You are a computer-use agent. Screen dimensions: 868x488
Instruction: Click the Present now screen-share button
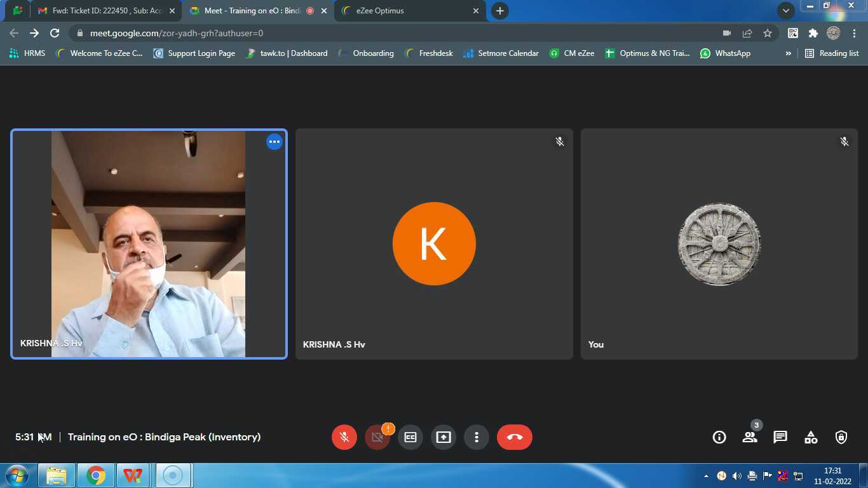(x=444, y=437)
